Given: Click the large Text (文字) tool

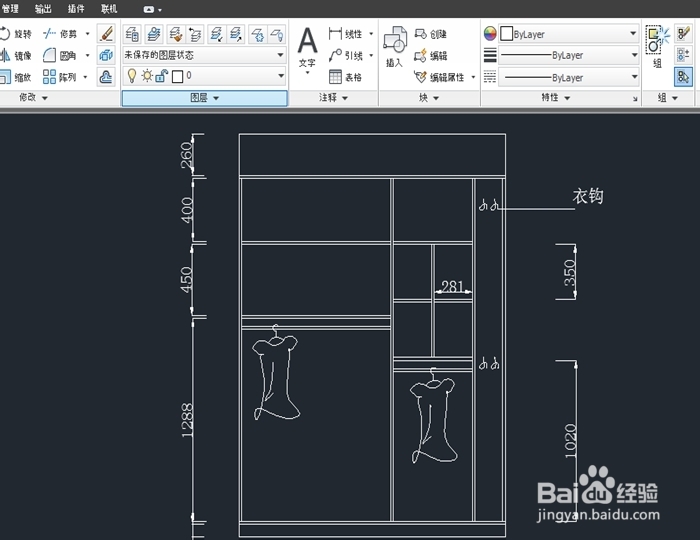Looking at the screenshot, I should pyautogui.click(x=307, y=49).
